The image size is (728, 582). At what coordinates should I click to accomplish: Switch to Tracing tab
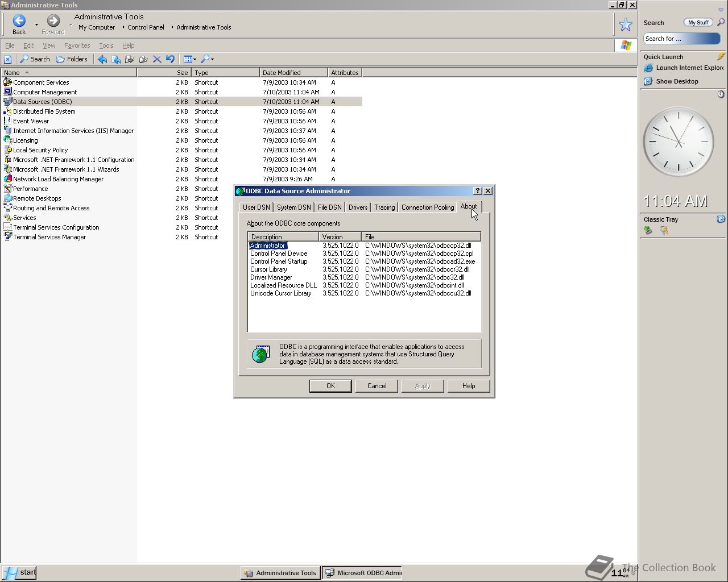[384, 207]
